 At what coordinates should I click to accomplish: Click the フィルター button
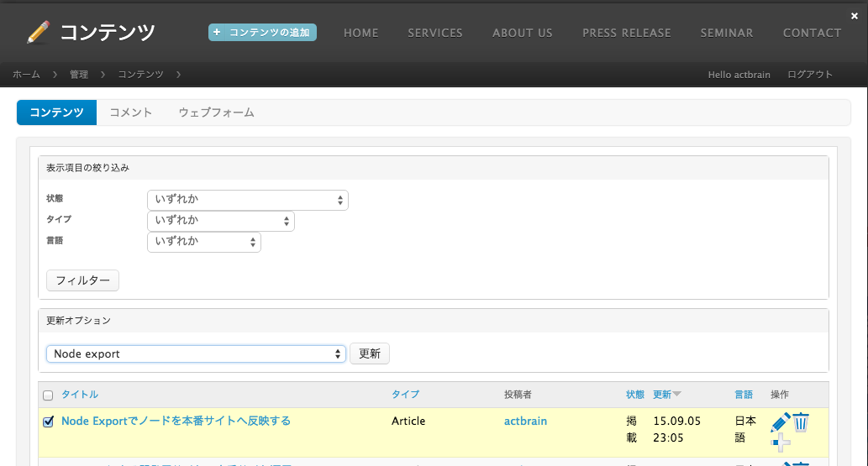[x=82, y=280]
